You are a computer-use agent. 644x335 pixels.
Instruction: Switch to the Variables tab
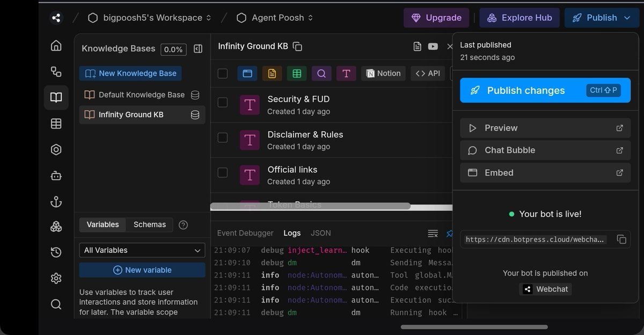point(103,224)
